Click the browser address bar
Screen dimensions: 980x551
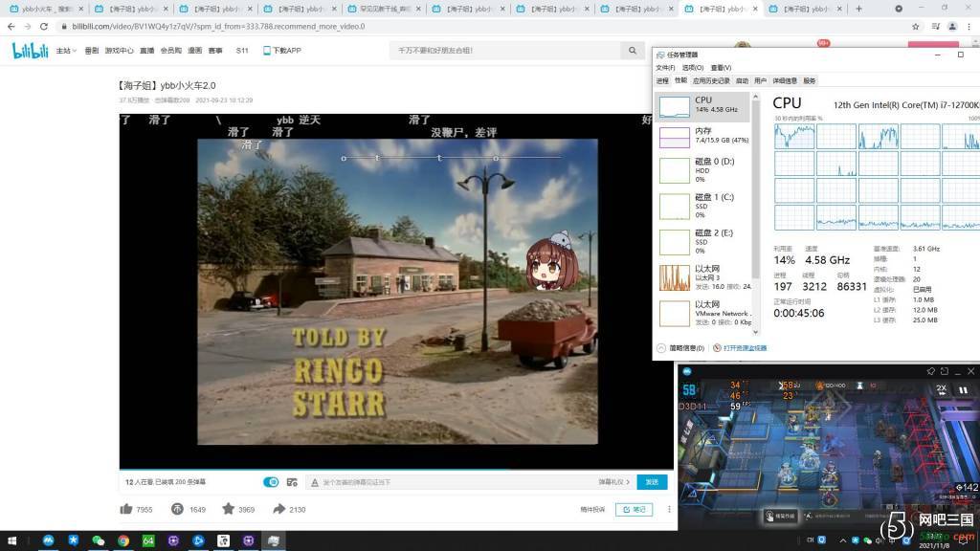(481, 26)
